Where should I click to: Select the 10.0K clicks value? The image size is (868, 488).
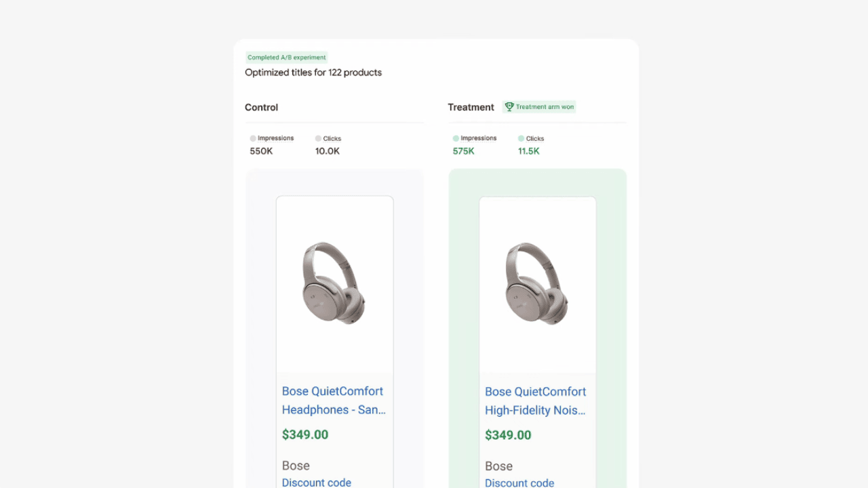point(328,151)
